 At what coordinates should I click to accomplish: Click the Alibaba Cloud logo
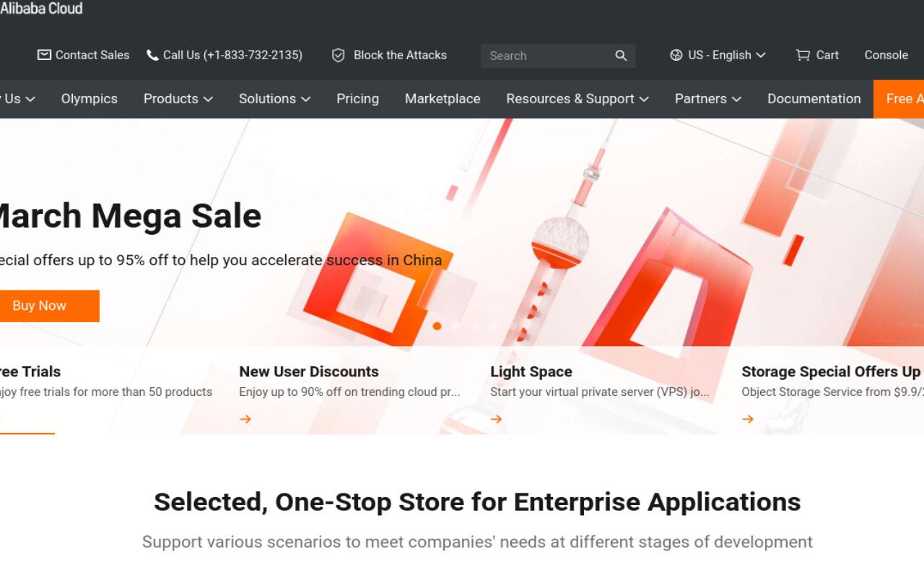(x=41, y=8)
